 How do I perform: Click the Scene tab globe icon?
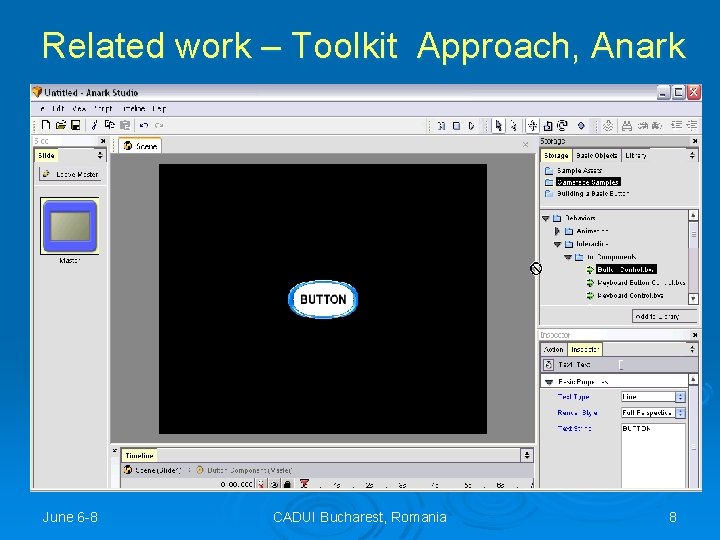[128, 146]
